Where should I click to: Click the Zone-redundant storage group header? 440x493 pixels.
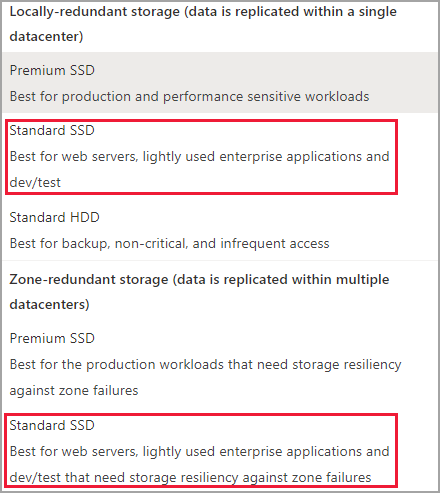click(199, 292)
